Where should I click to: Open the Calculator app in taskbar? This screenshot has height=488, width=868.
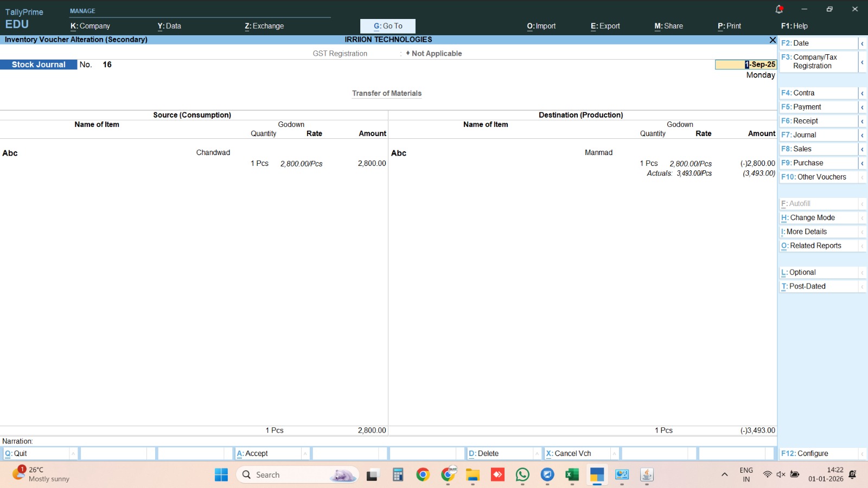398,475
